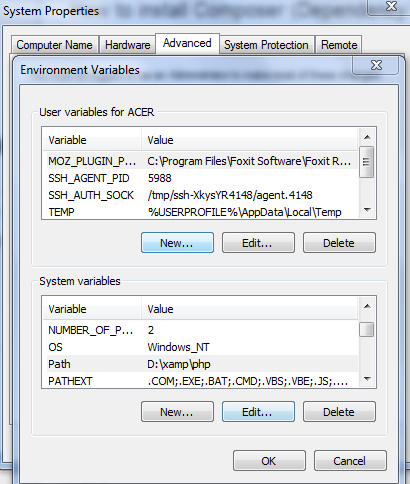Image resolution: width=410 pixels, height=484 pixels.
Task: Open the System Protection tab
Action: click(x=266, y=45)
